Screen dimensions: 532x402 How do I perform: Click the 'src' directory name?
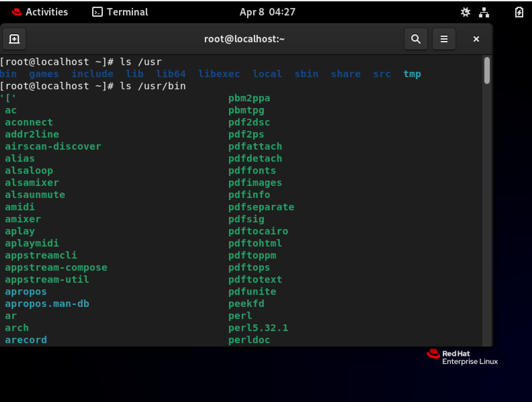point(382,74)
